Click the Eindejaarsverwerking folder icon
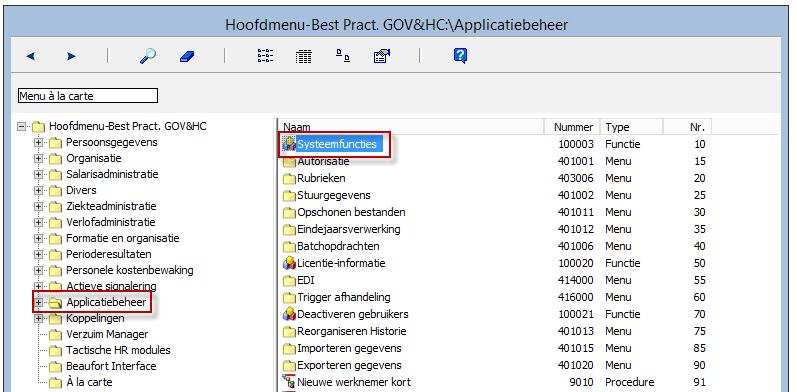 [289, 230]
